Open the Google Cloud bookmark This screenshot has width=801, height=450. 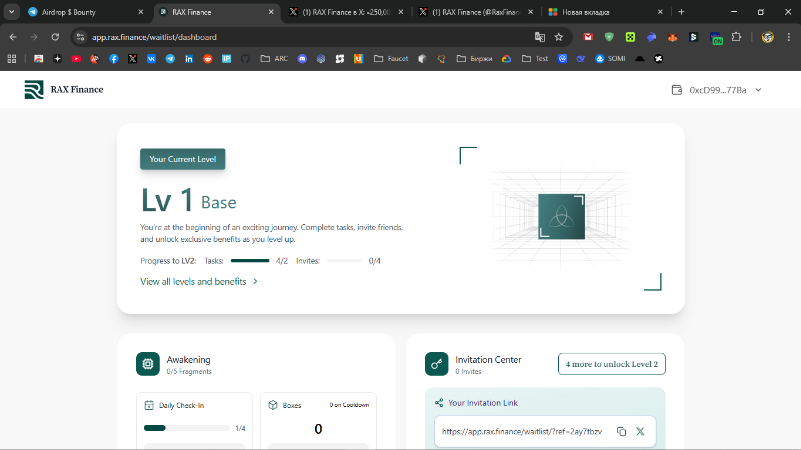(506, 59)
